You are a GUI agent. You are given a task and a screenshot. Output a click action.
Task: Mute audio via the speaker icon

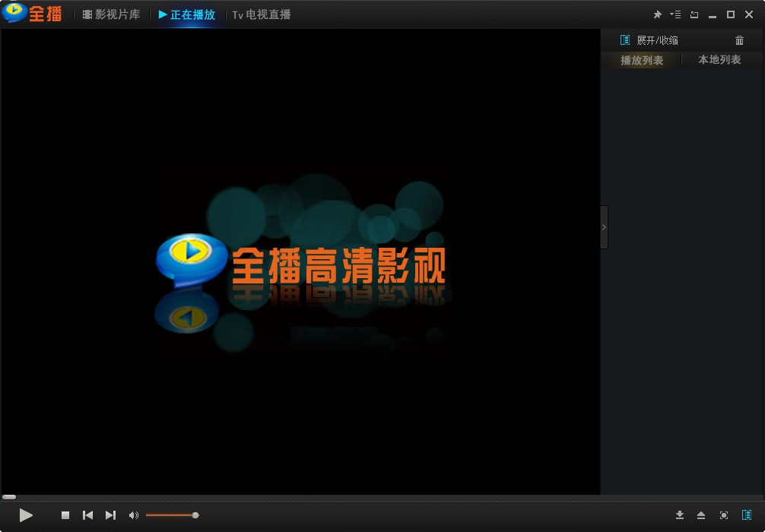coord(134,515)
